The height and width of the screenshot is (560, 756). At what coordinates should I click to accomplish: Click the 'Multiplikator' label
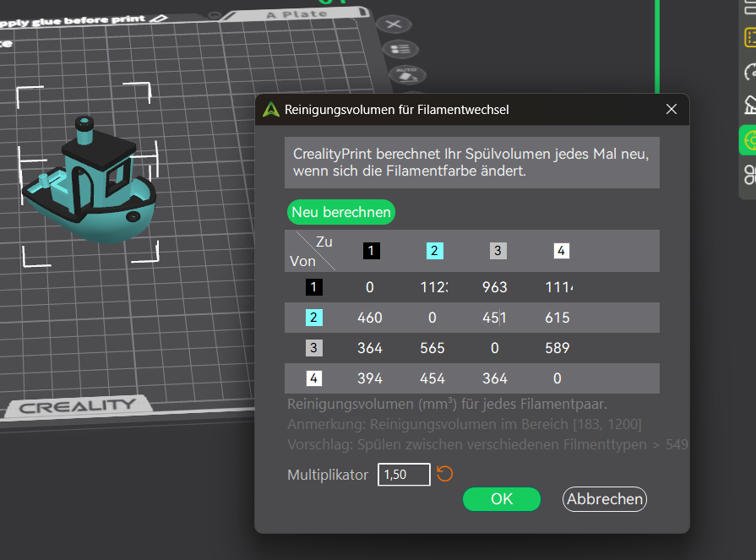[328, 475]
